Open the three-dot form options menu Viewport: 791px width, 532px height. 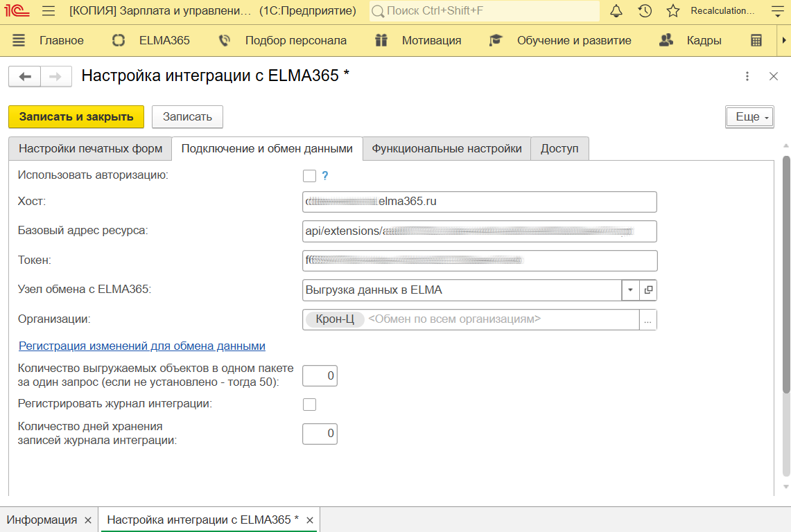[747, 76]
